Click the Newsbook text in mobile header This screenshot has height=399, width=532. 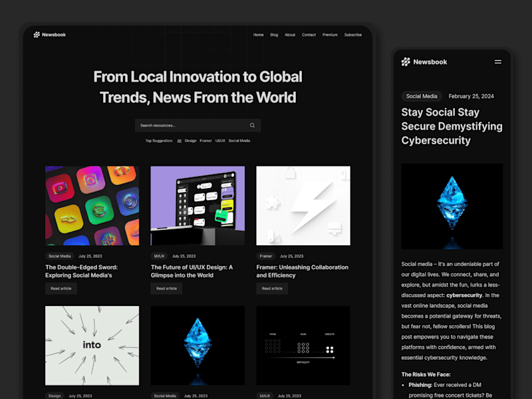pyautogui.click(x=430, y=62)
